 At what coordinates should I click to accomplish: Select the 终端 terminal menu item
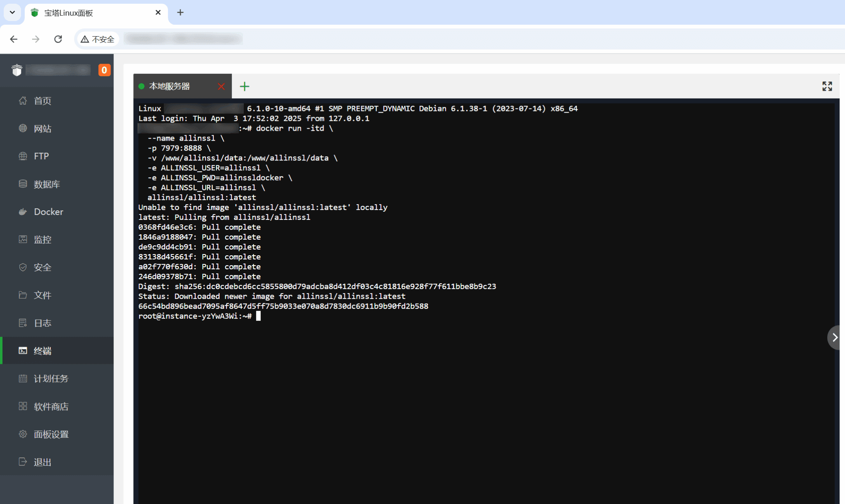tap(42, 351)
